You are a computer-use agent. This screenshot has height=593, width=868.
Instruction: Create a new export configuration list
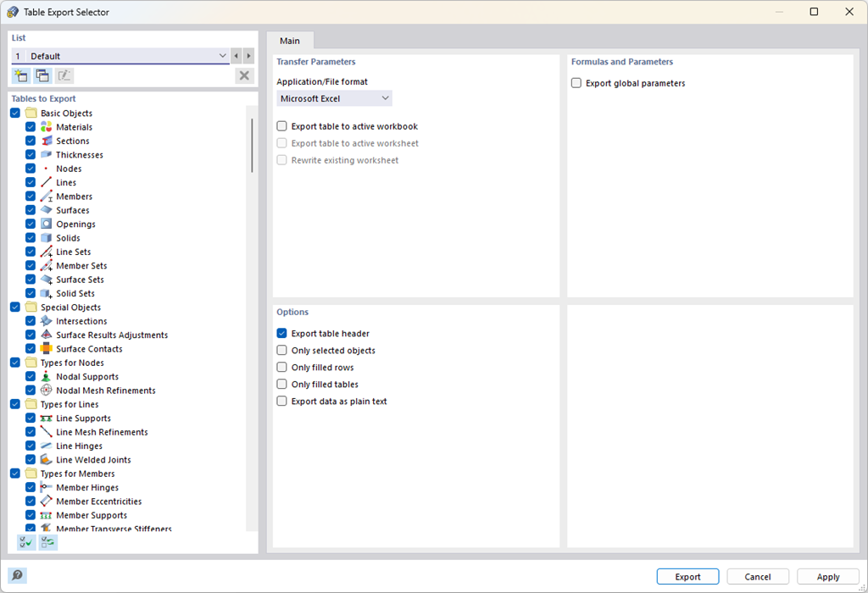[x=20, y=75]
